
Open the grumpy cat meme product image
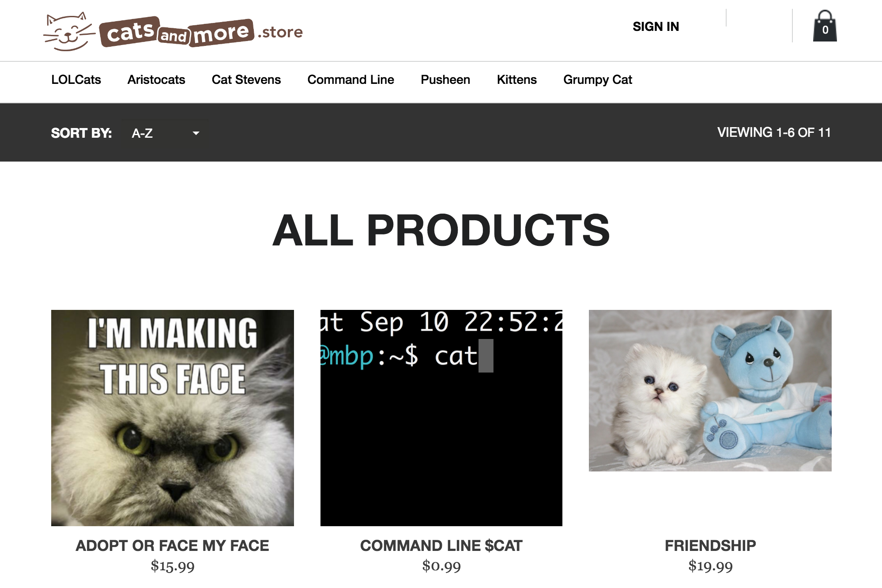(x=173, y=418)
